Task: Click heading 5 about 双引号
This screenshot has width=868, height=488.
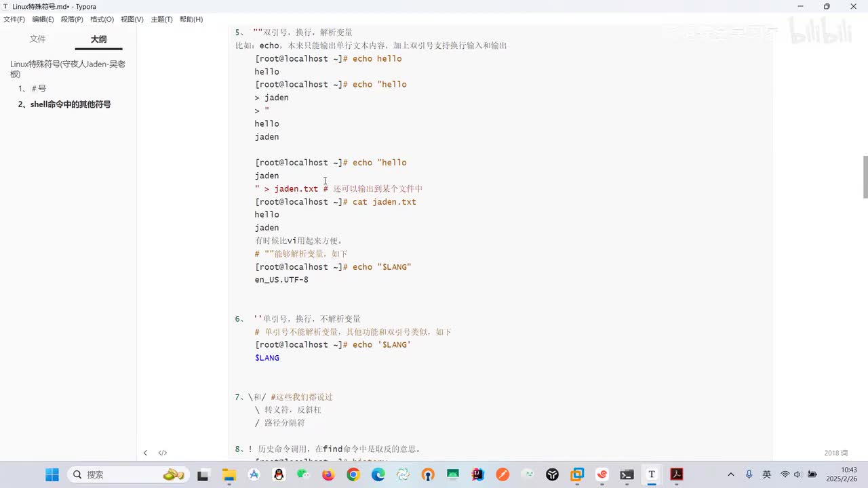Action: [294, 33]
